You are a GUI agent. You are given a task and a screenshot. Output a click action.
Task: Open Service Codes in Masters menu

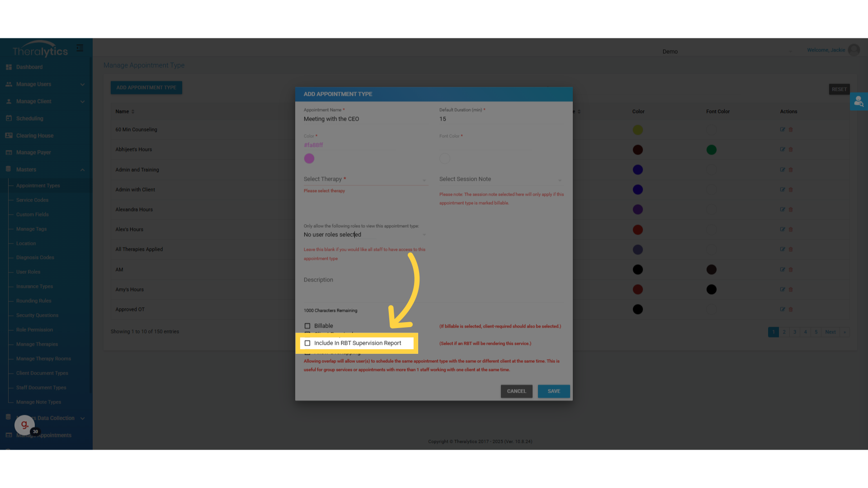click(32, 200)
